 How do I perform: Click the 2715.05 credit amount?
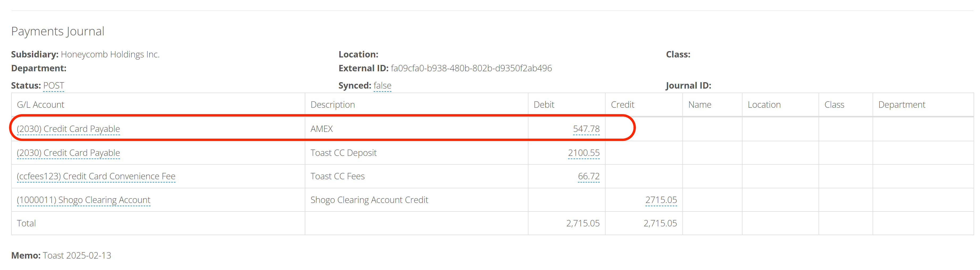click(x=661, y=200)
